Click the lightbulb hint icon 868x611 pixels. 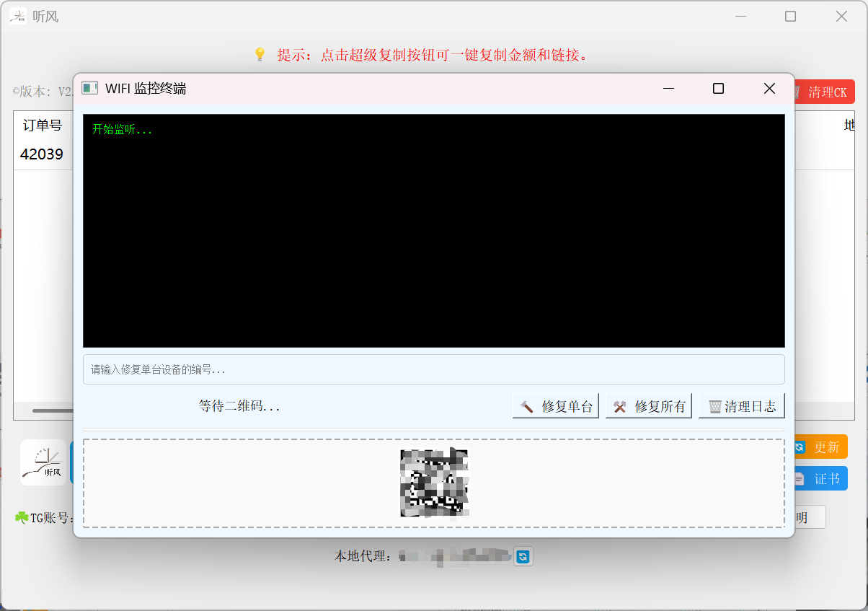[x=260, y=55]
